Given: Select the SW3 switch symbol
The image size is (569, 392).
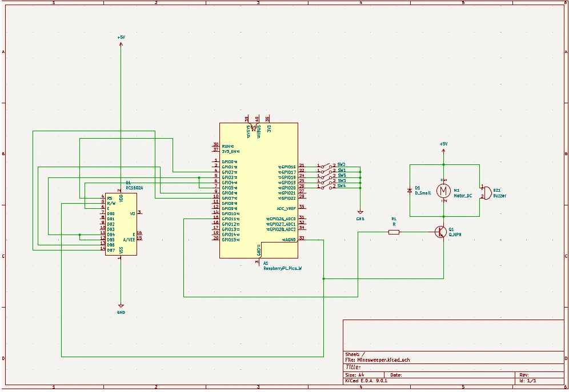Looking at the screenshot, I should (327, 181).
